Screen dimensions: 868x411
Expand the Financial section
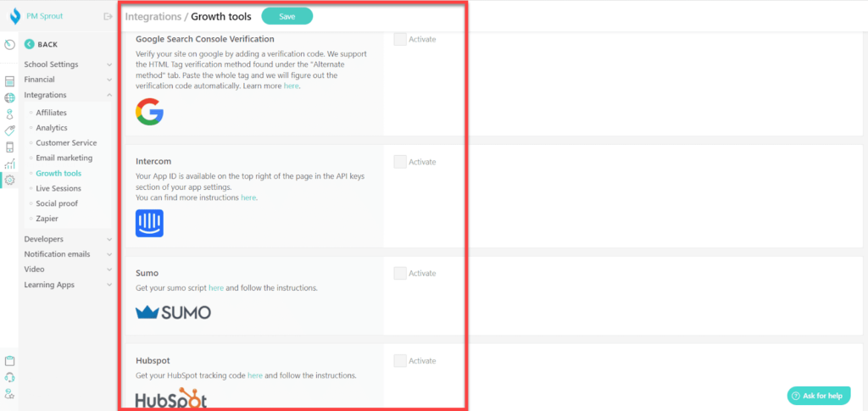(68, 80)
